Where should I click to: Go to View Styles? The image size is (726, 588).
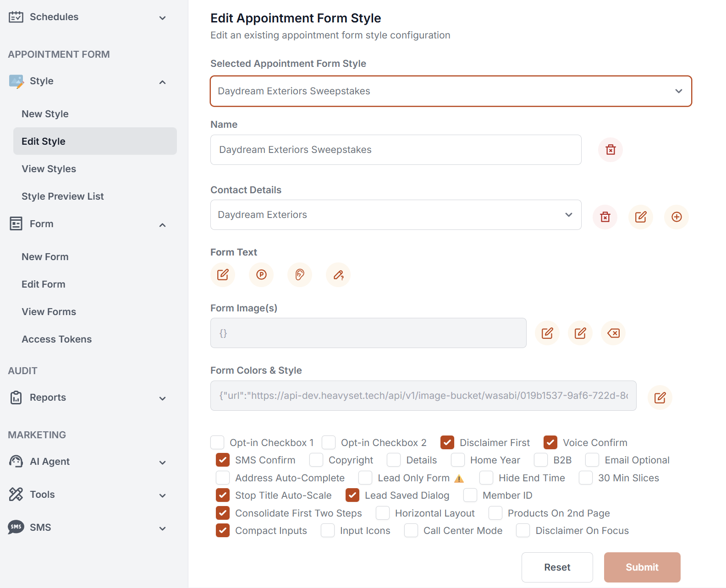pyautogui.click(x=95, y=169)
